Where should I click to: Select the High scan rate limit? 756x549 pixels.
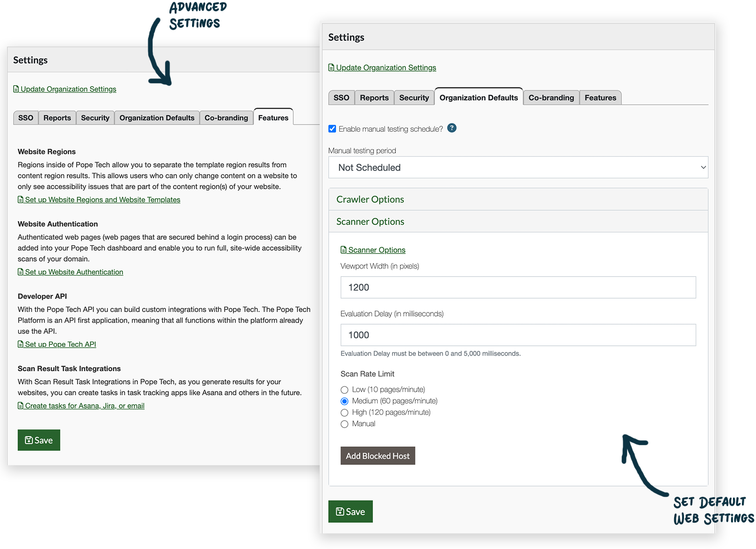coord(345,412)
